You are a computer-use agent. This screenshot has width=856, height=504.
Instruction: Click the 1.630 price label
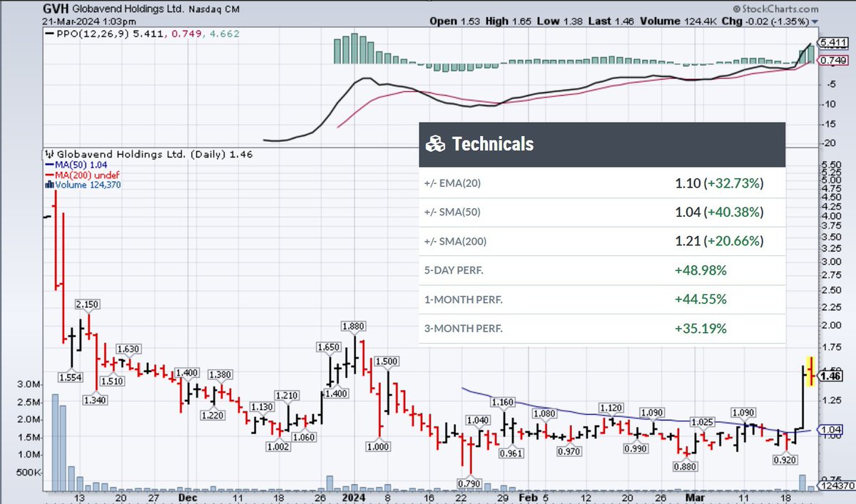click(128, 349)
